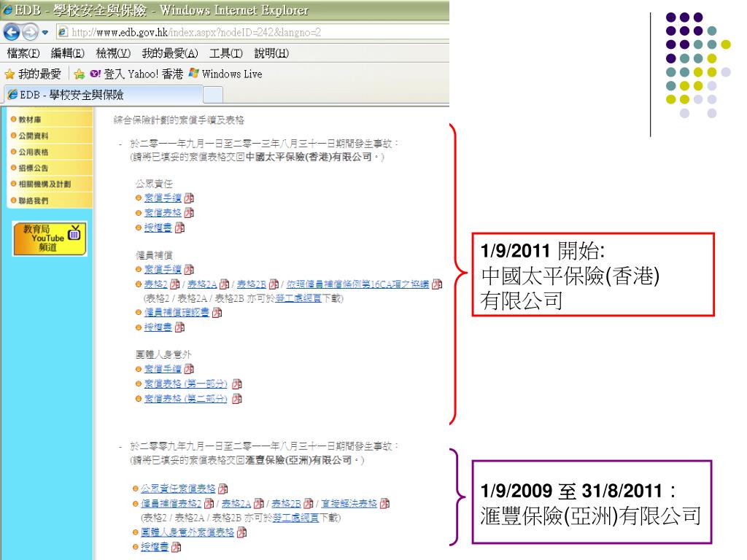
Task: Open 索償表格 link under 公眾責任
Action: (163, 213)
